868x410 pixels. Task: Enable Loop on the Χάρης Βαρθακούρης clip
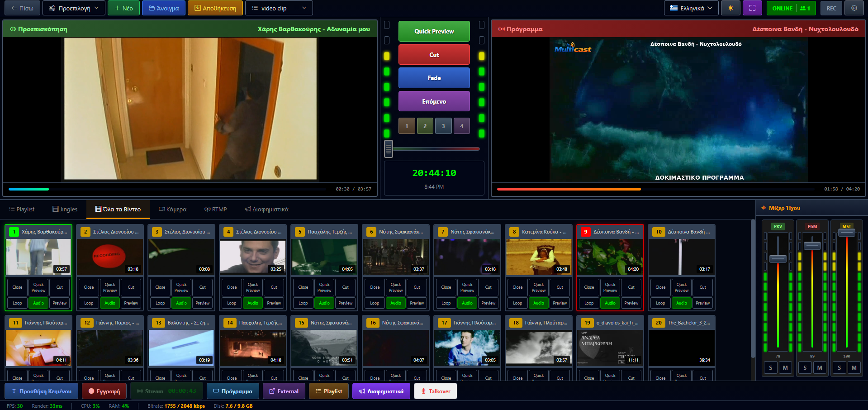17,303
